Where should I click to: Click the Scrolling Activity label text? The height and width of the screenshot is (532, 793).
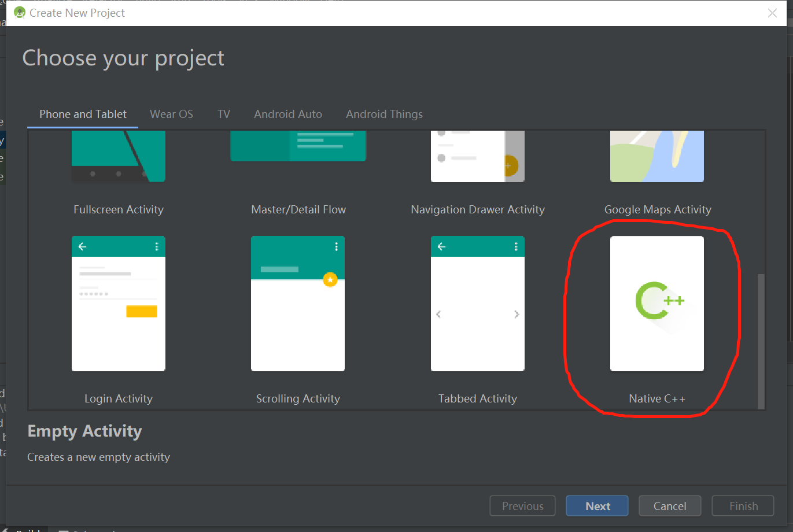tap(298, 398)
